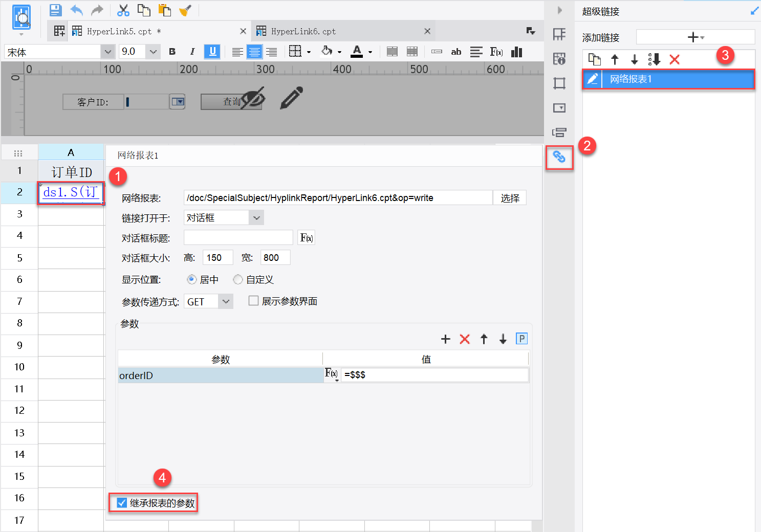Image resolution: width=761 pixels, height=532 pixels.
Task: Select the 自定义 radio button
Action: (238, 279)
